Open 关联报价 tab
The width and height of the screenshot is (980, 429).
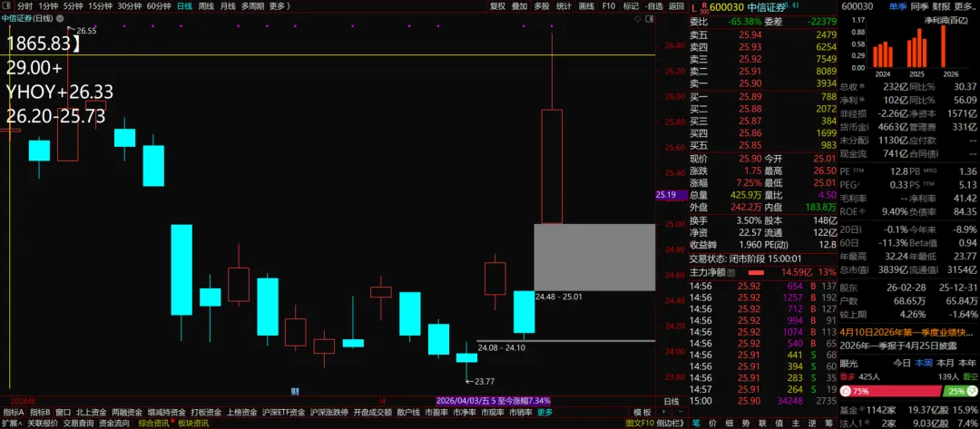(x=43, y=424)
